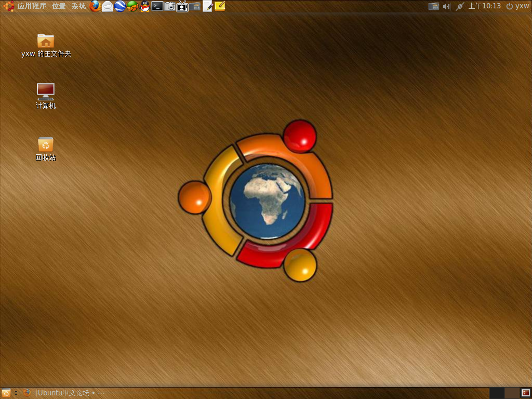Open the yxw user session menu
Viewport: 532px width, 399px height.
coord(518,6)
